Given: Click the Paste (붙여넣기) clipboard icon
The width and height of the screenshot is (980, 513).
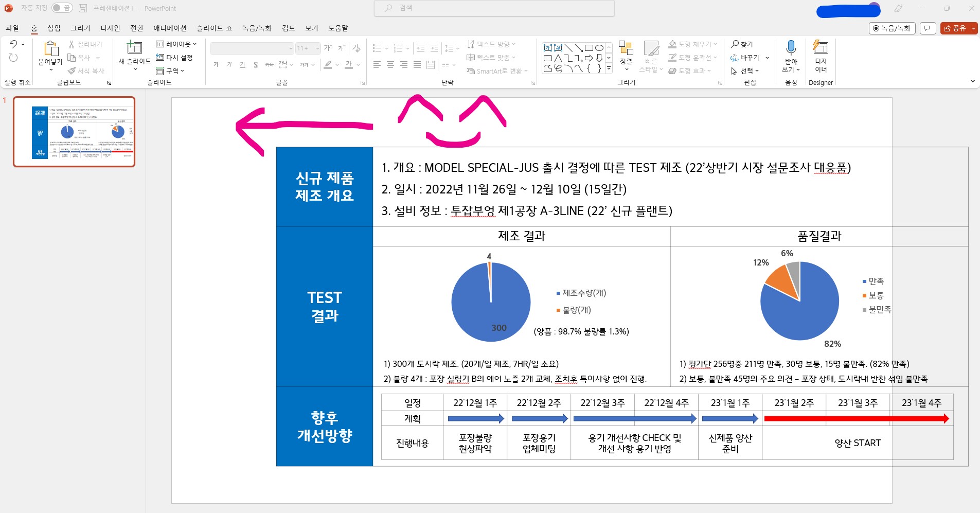Looking at the screenshot, I should coord(50,49).
